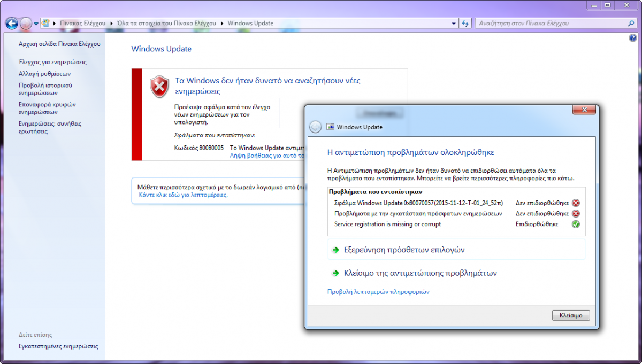This screenshot has height=364, width=642.
Task: Open Αλλαγή ρυθμίσεων in the sidebar
Action: point(44,74)
